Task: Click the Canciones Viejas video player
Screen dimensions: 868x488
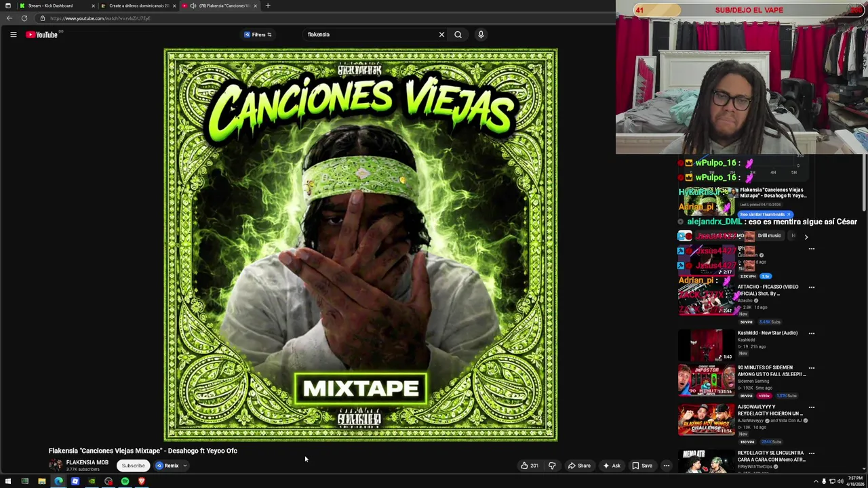Action: pos(361,245)
